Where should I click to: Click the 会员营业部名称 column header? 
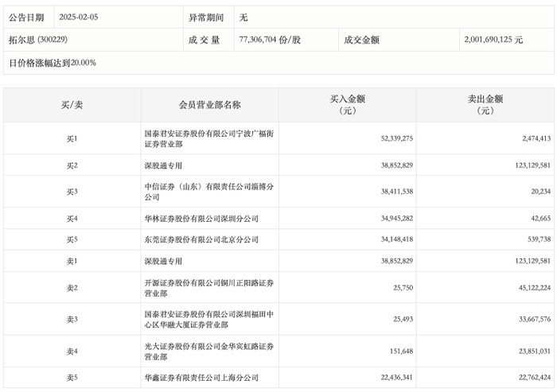(x=209, y=105)
